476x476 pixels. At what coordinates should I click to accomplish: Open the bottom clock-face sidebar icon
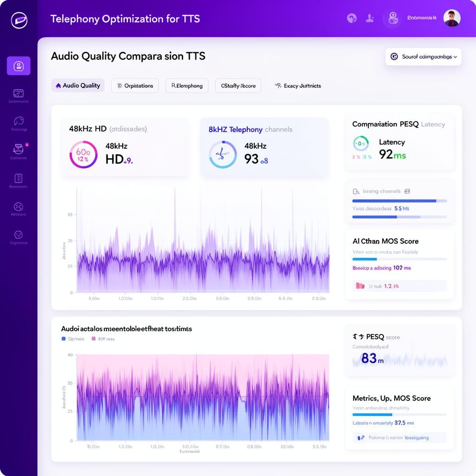pos(18,235)
